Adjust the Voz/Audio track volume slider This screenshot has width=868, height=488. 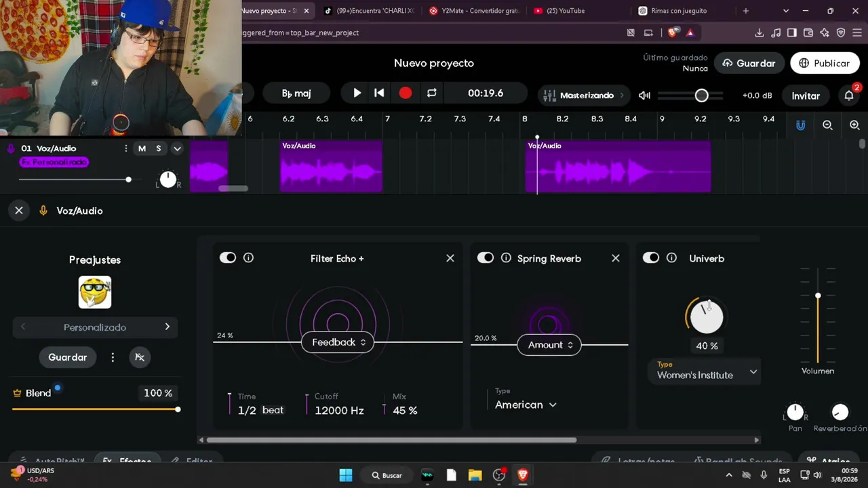(128, 180)
